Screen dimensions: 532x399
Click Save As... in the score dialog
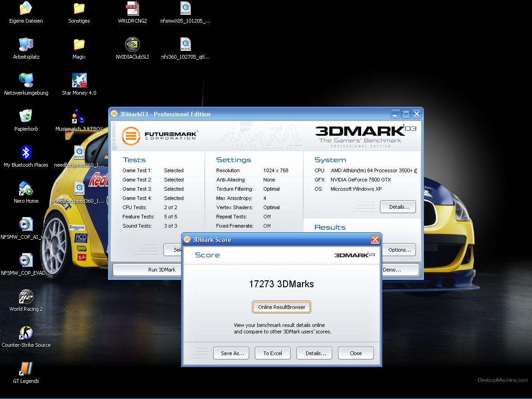[231, 353]
